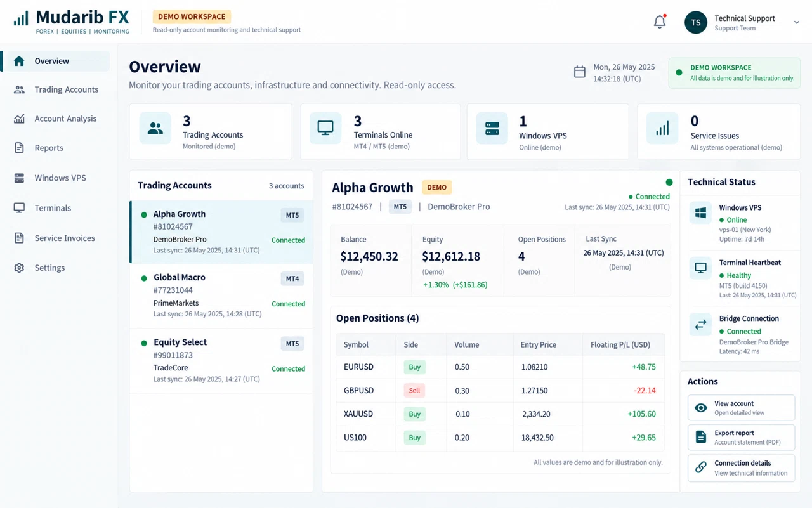Click the EURUSD symbol in Open Positions
This screenshot has height=508, width=812.
[x=358, y=367]
